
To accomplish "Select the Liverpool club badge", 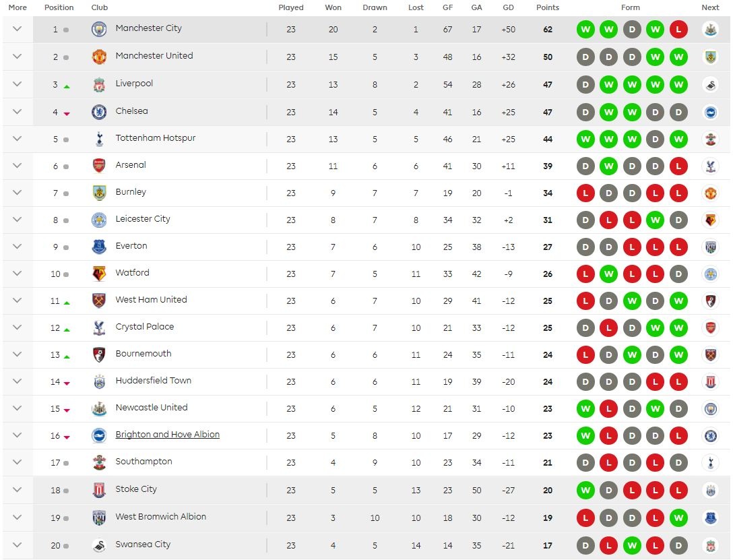I will pyautogui.click(x=98, y=85).
